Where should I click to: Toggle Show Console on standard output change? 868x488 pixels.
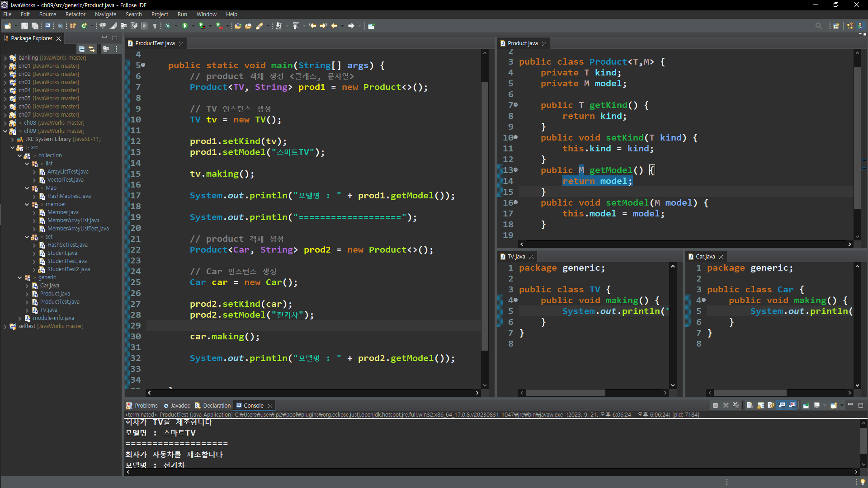click(782, 405)
